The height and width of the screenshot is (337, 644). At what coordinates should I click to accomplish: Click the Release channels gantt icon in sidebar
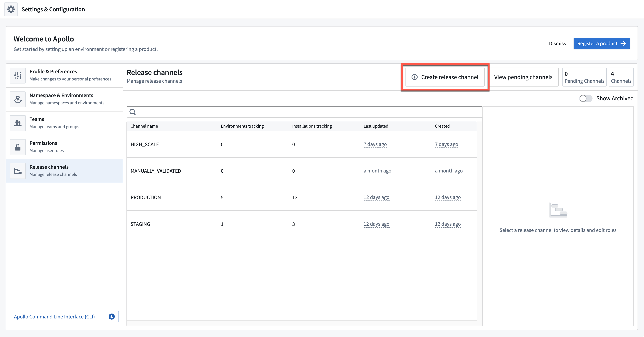click(x=18, y=171)
